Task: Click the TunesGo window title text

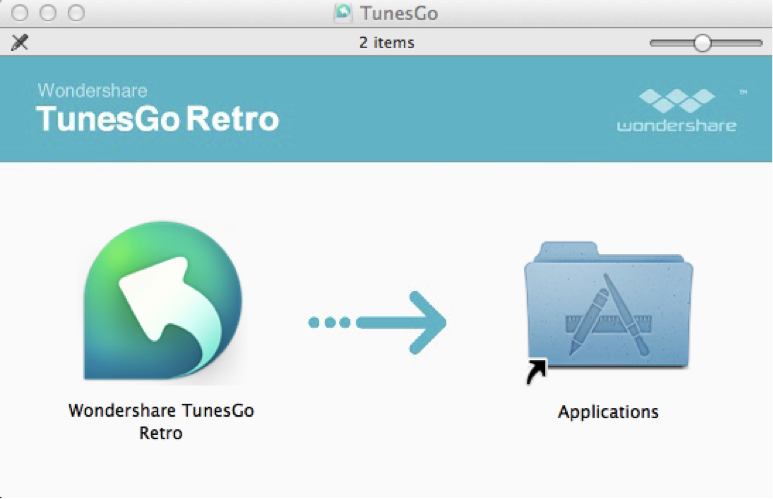Action: click(x=399, y=13)
